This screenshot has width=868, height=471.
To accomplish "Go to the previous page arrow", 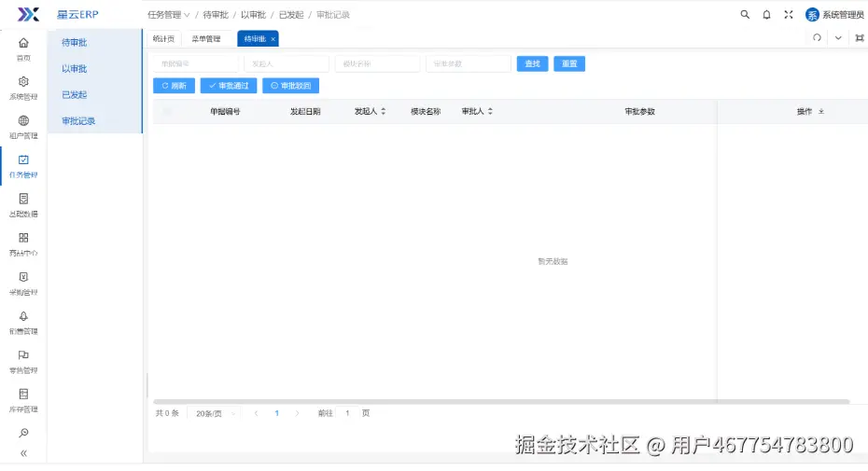I will tap(256, 413).
